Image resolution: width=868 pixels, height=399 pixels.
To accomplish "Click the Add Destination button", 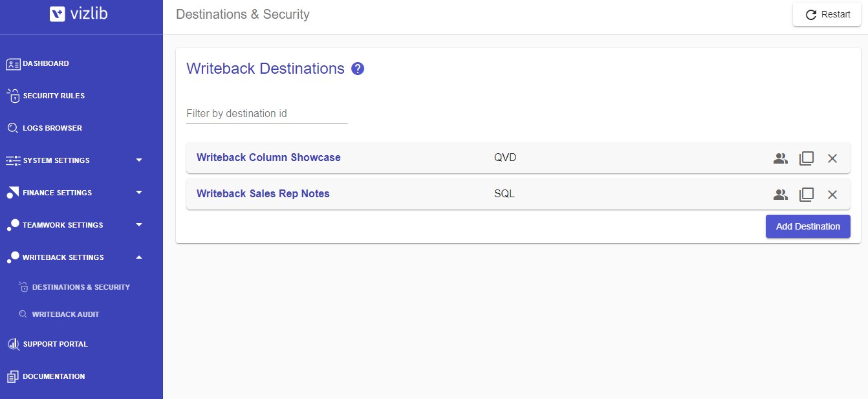I will [808, 226].
